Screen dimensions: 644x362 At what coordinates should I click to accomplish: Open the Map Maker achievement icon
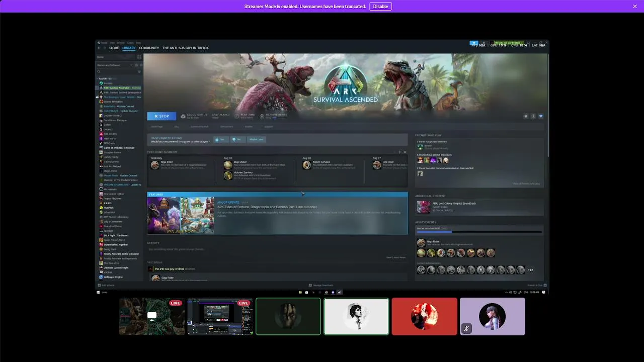[x=228, y=165]
